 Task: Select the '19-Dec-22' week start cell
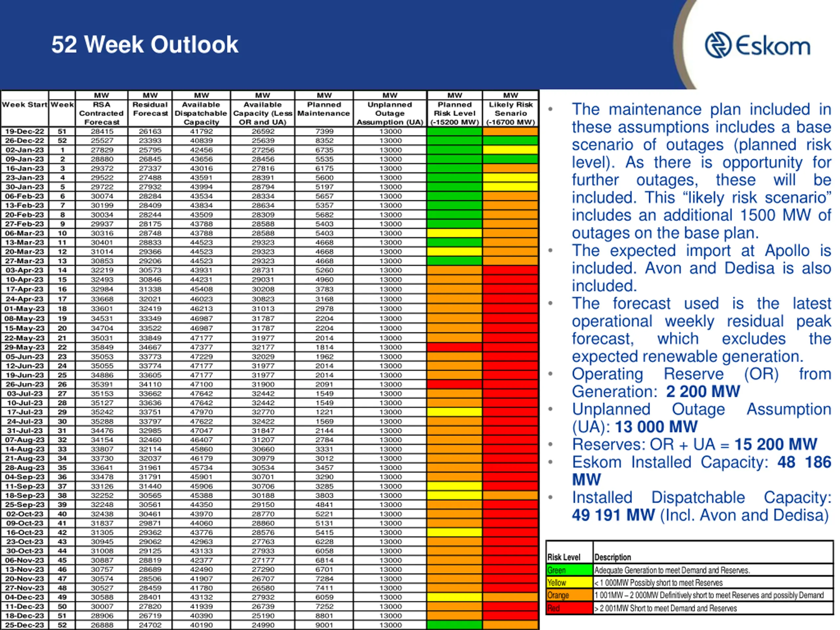coord(25,131)
